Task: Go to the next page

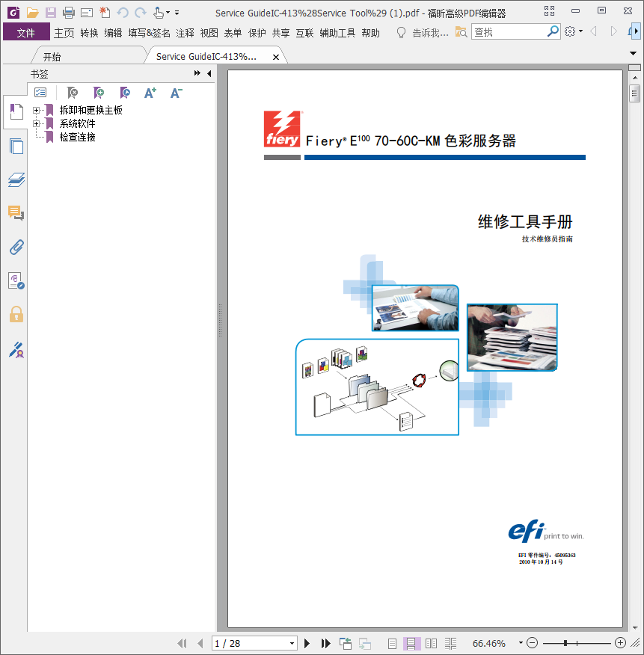Action: tap(307, 643)
